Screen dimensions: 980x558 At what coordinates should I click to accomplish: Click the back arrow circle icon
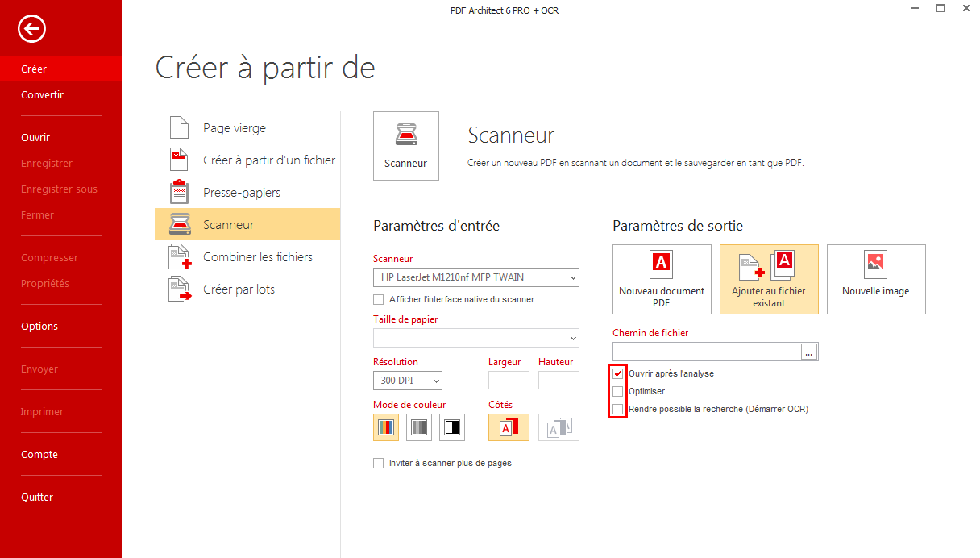31,30
